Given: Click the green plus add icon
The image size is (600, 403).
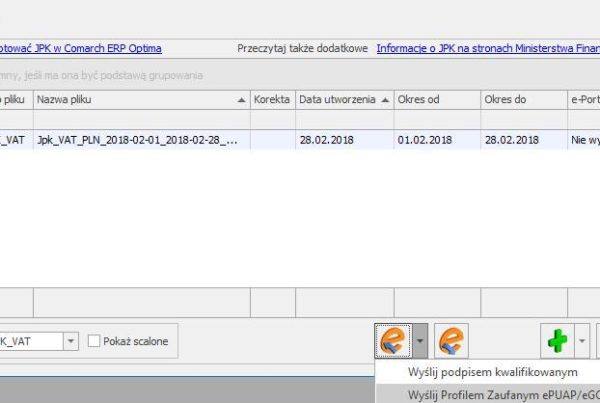Looking at the screenshot, I should [x=557, y=341].
